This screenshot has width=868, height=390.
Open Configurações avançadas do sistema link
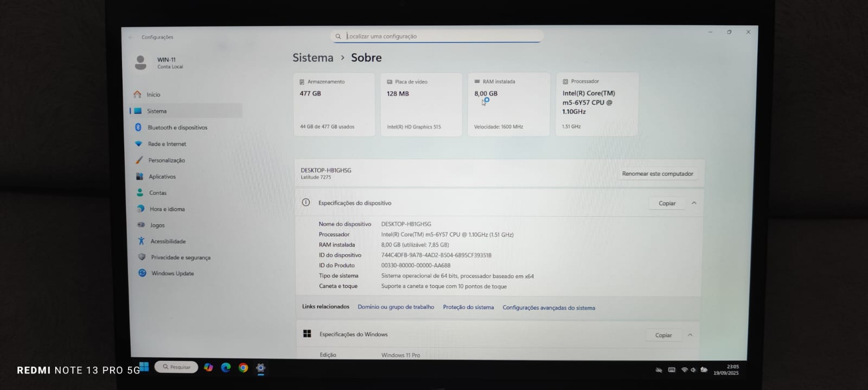click(x=548, y=308)
